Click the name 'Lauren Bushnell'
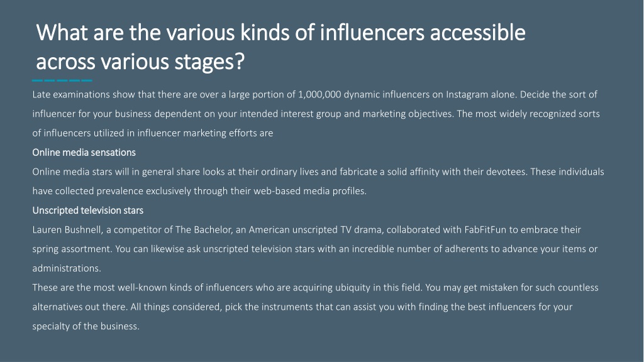 [x=67, y=229]
